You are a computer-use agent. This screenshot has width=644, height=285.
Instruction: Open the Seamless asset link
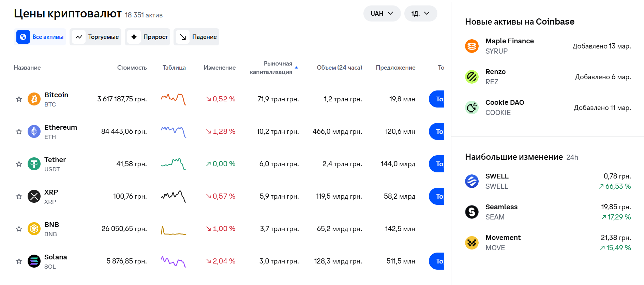[x=501, y=207]
